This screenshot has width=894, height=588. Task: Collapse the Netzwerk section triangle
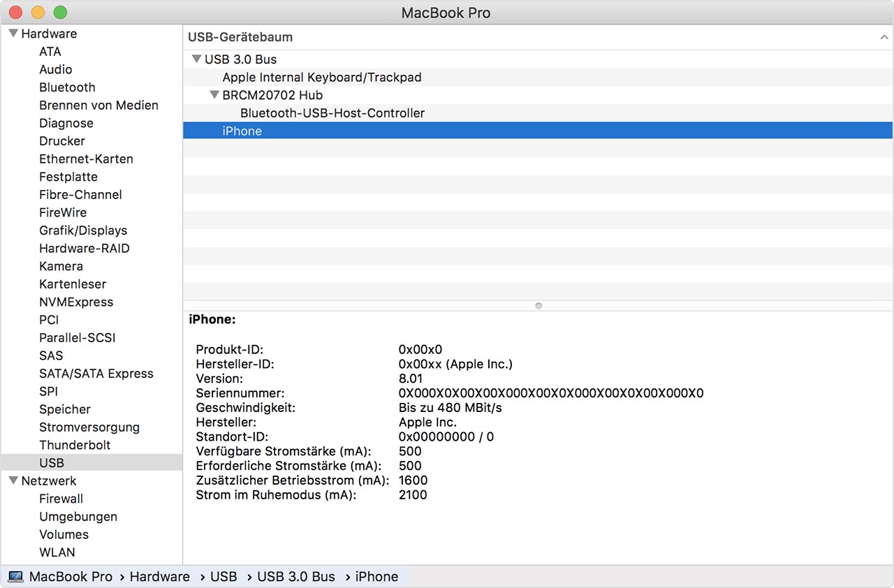[x=13, y=480]
